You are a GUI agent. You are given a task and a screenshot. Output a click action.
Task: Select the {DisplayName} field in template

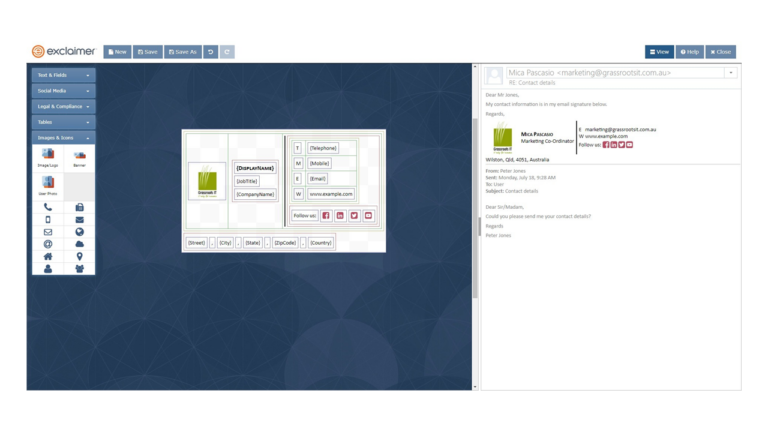click(x=255, y=168)
